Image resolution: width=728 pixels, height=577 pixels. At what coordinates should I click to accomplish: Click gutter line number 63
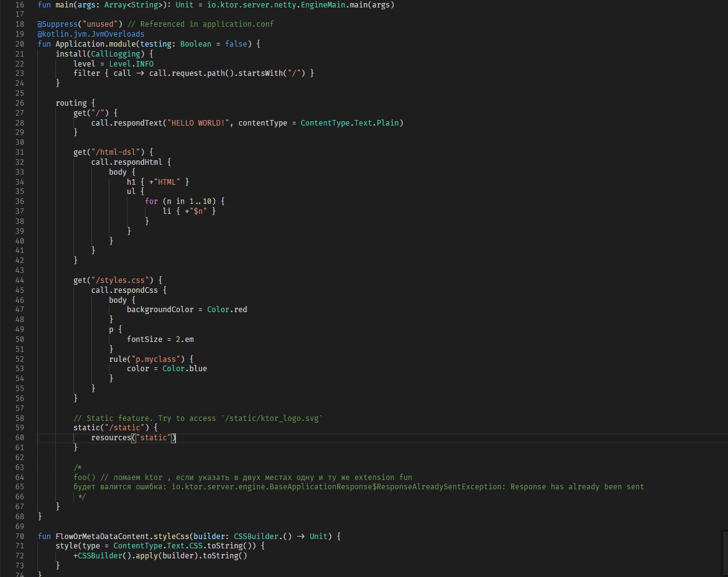click(x=19, y=468)
